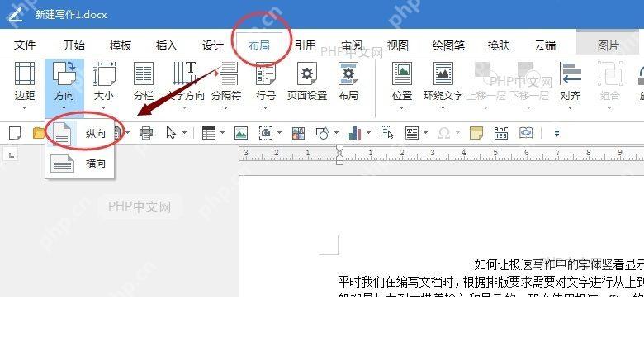This screenshot has height=347, width=644.
Task: Open the 文件 file menu
Action: [25, 45]
